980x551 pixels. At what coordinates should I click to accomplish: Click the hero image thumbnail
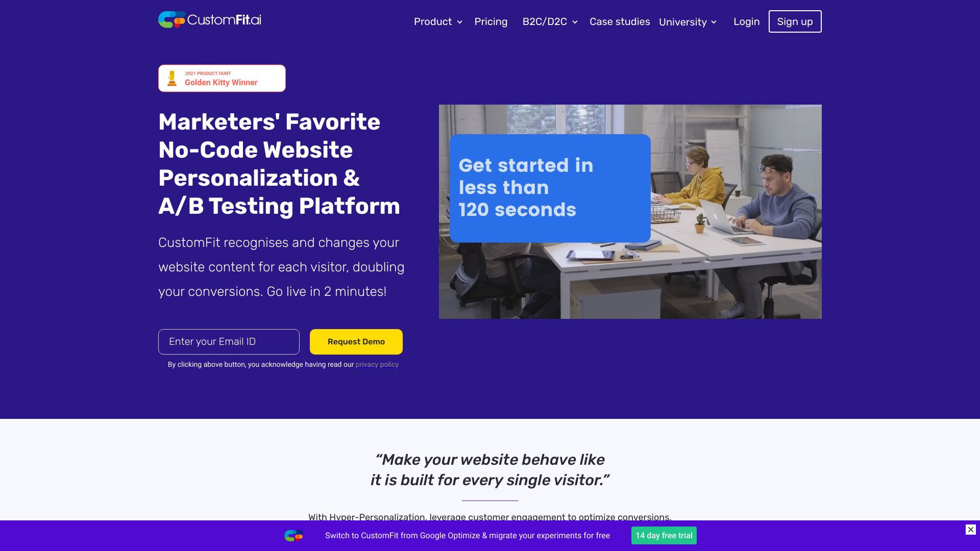pyautogui.click(x=630, y=211)
